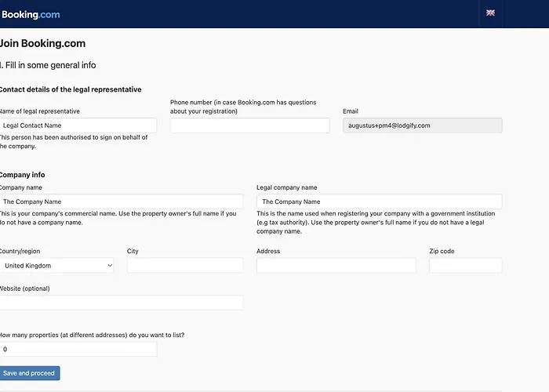Click the 'Address' field label
This screenshot has width=549, height=392.
pyautogui.click(x=268, y=251)
